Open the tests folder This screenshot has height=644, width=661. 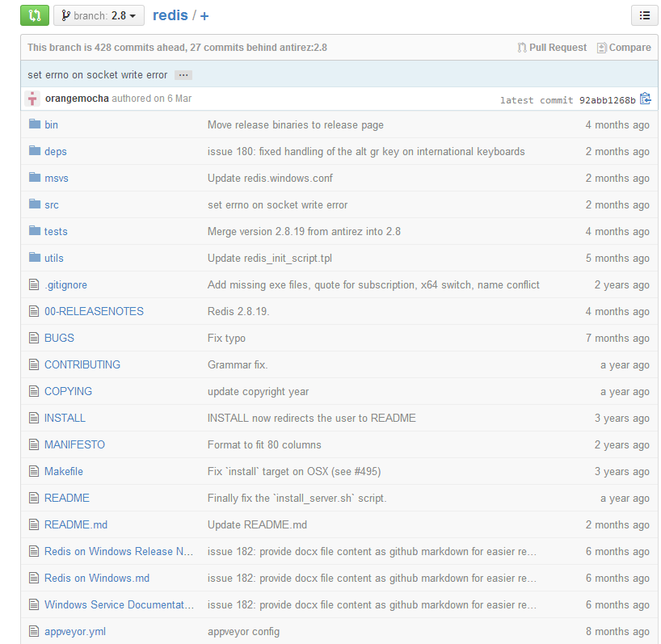(x=56, y=231)
